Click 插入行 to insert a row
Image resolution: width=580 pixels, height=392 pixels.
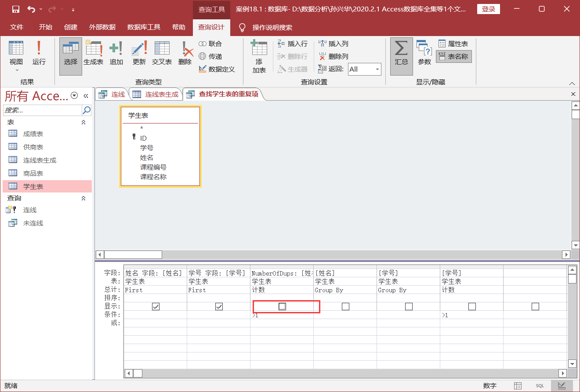[293, 44]
